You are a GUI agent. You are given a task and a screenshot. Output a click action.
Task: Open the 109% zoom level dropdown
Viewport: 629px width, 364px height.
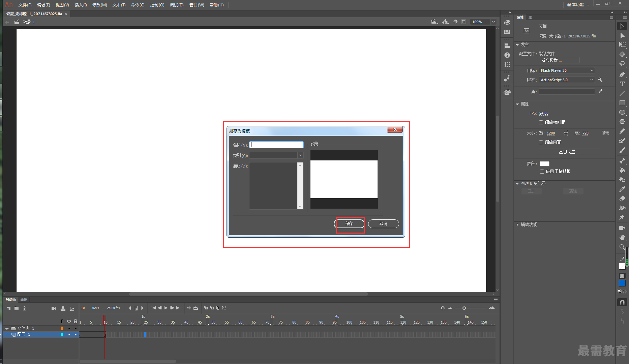coord(493,22)
